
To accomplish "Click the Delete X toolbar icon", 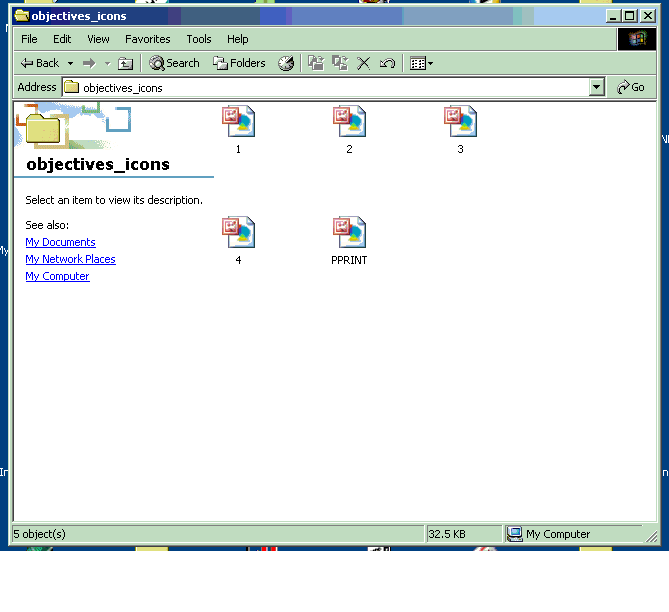I will tap(364, 63).
